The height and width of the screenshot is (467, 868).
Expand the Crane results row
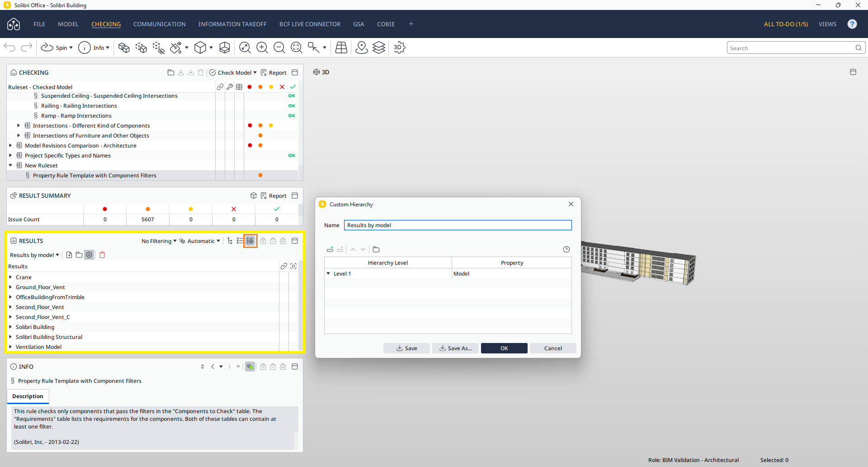click(x=10, y=277)
